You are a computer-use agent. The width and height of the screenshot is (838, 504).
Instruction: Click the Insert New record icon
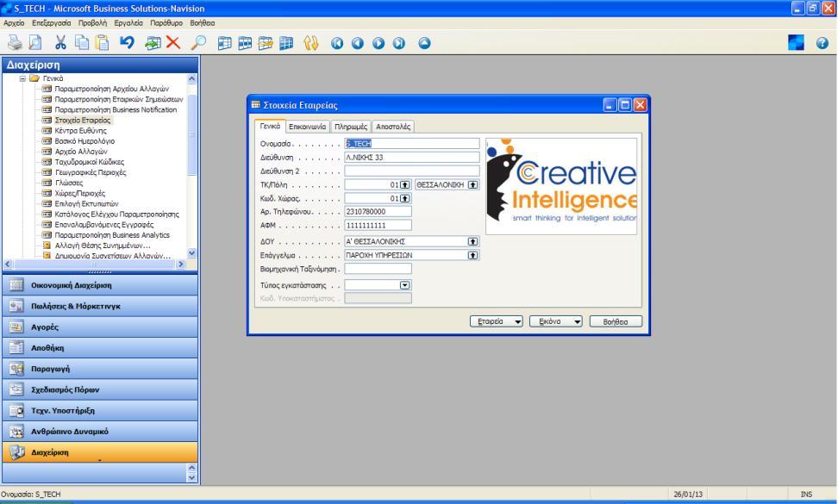click(x=153, y=43)
